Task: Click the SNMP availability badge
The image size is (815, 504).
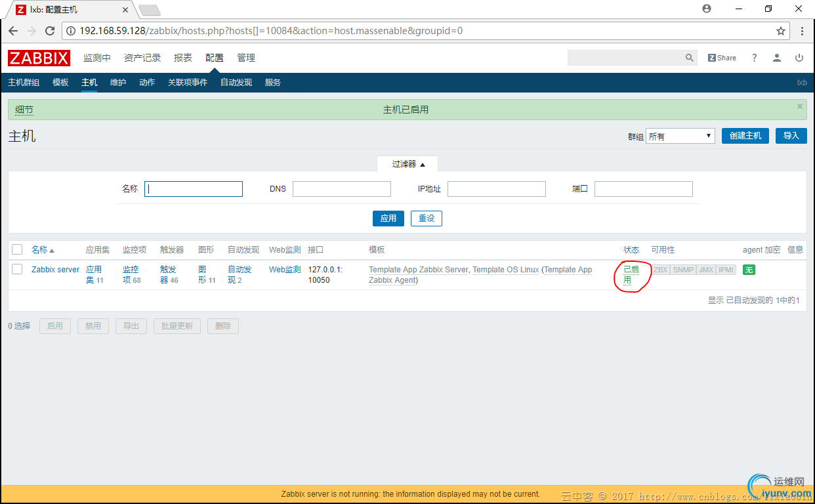Action: [x=683, y=270]
